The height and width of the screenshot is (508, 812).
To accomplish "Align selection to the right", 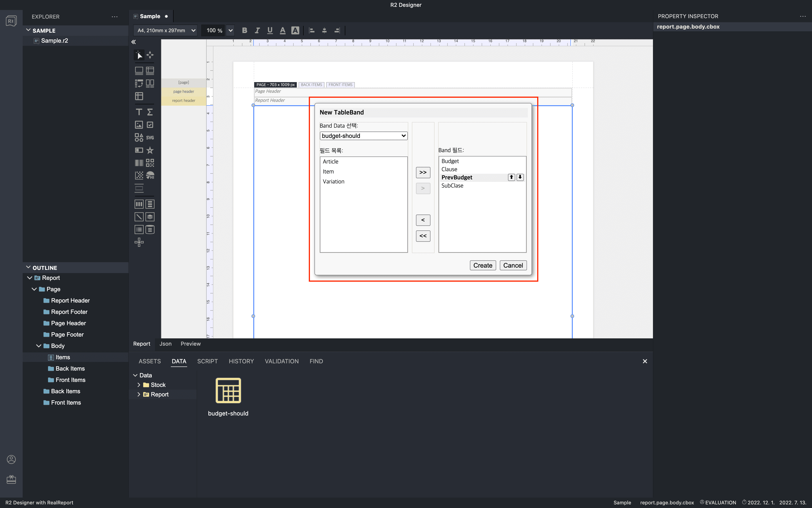I will pos(337,30).
